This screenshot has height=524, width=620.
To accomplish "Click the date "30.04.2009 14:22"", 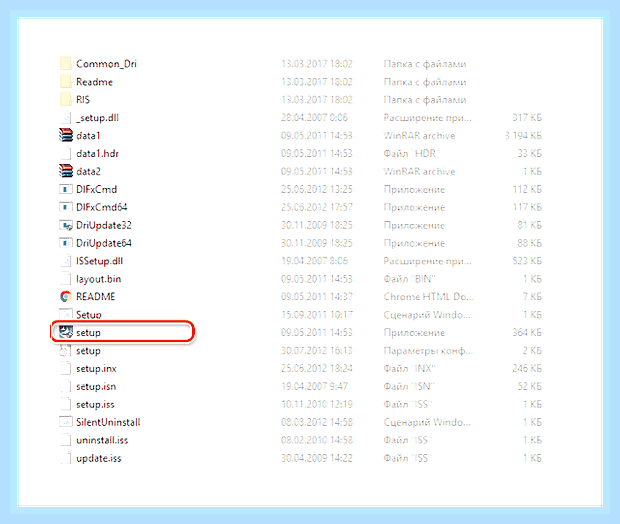I will [x=317, y=458].
